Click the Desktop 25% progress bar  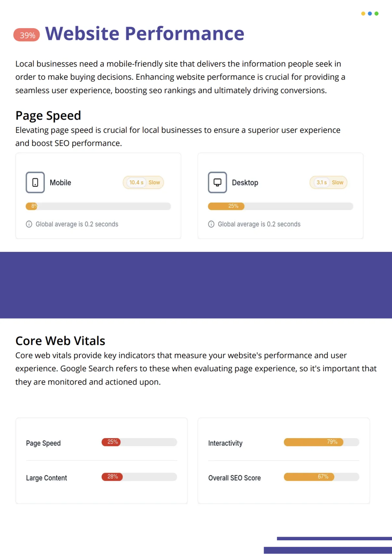[x=281, y=206]
